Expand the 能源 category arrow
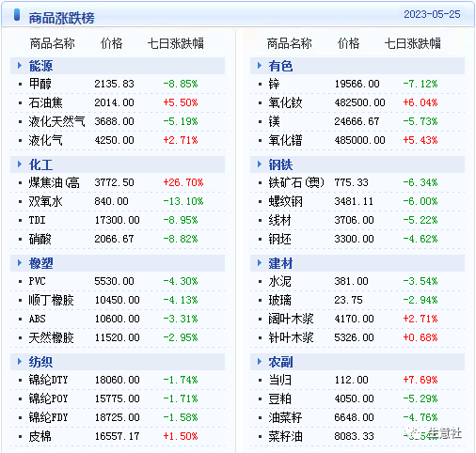The image size is (476, 453). point(20,66)
